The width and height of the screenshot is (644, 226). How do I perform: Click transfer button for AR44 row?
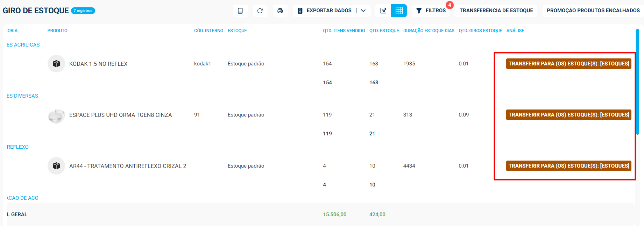(568, 166)
